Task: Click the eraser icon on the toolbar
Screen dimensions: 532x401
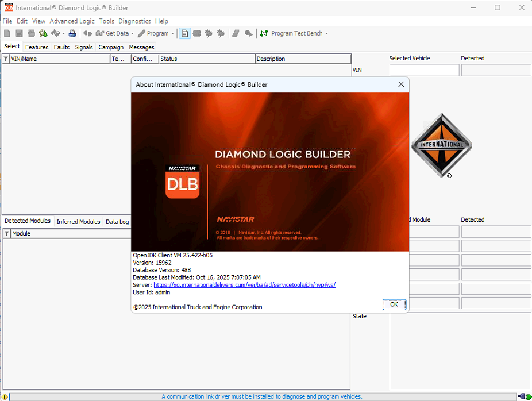Action: click(236, 33)
